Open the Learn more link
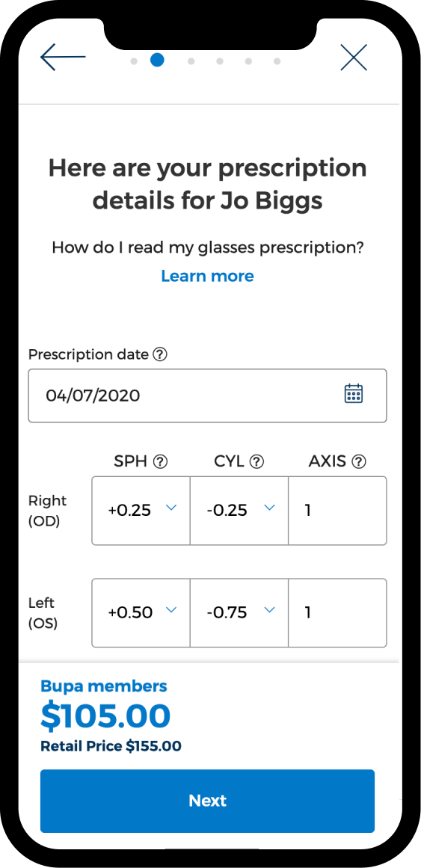421x868 pixels. coord(207,276)
